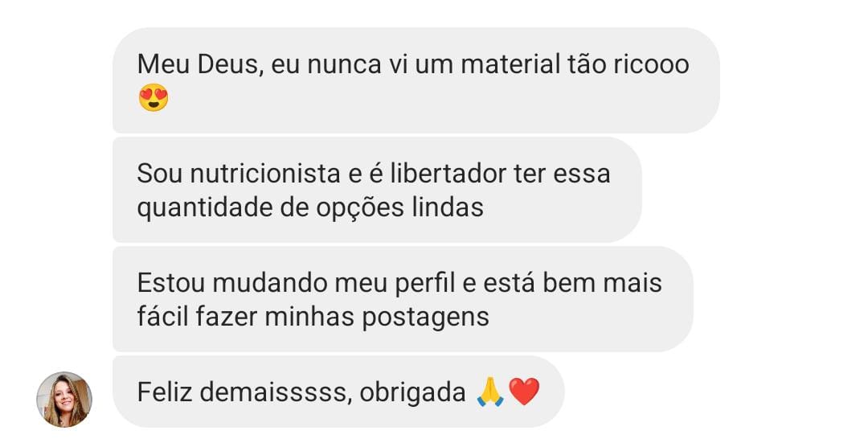
Task: Click the red heart emoji
Action: tap(524, 392)
